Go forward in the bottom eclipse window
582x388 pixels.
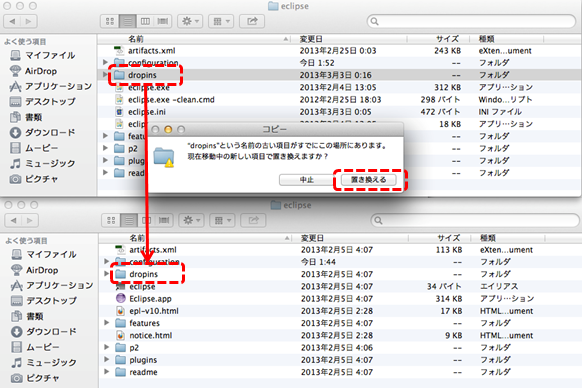tap(30, 220)
